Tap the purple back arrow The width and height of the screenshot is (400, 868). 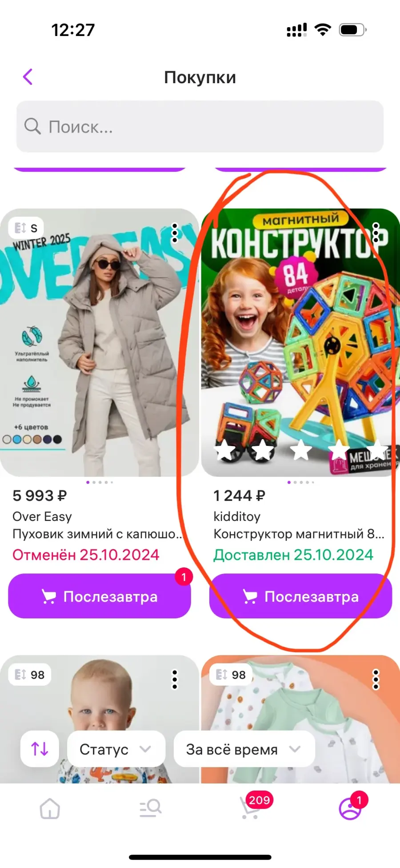tap(28, 77)
